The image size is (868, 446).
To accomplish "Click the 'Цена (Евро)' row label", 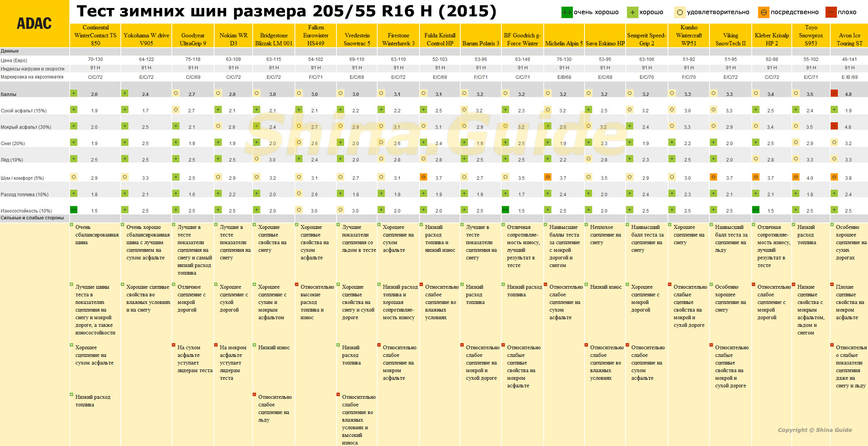I will pyautogui.click(x=14, y=60).
